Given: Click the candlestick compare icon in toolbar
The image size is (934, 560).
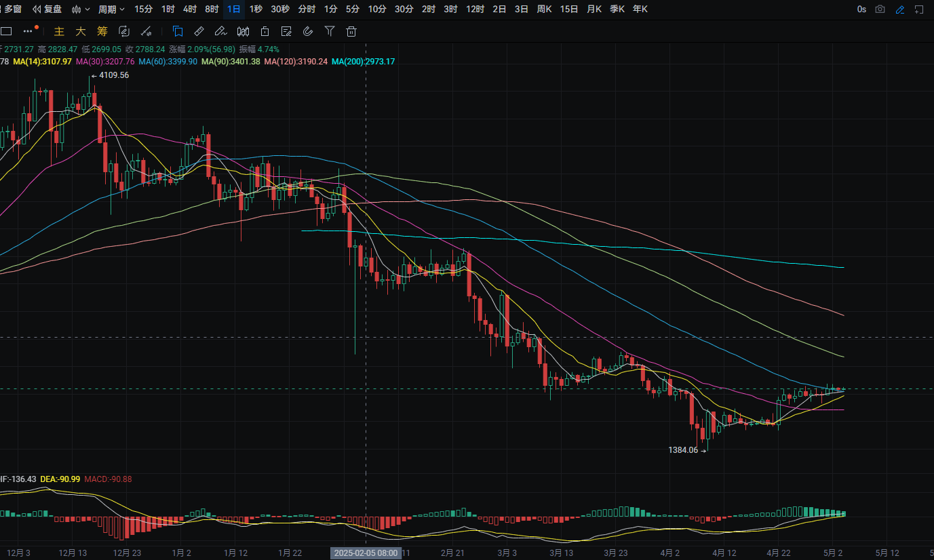Looking at the screenshot, I should [243, 31].
